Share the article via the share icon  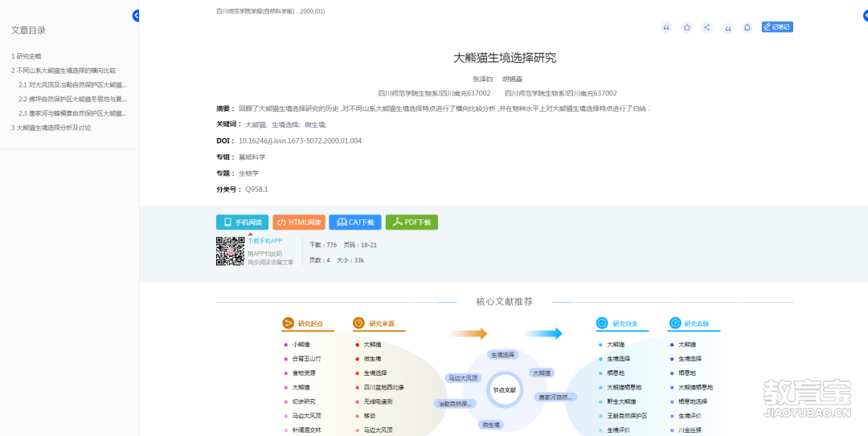[706, 27]
